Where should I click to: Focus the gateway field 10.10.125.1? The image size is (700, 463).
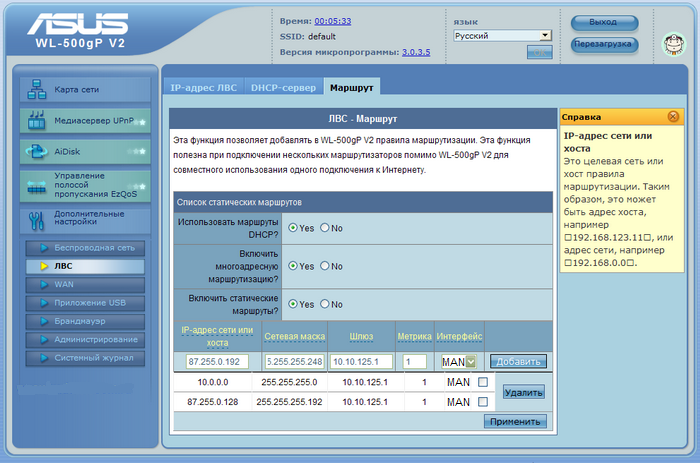[x=361, y=362]
